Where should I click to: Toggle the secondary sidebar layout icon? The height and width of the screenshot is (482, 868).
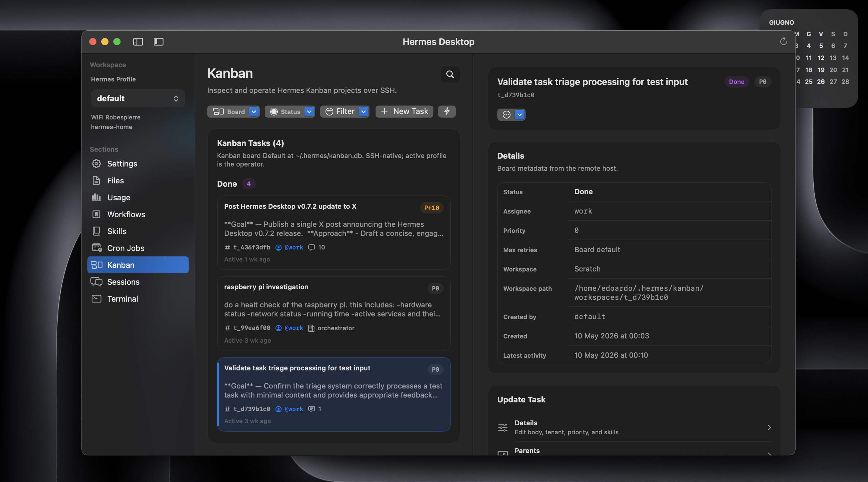[x=158, y=42]
